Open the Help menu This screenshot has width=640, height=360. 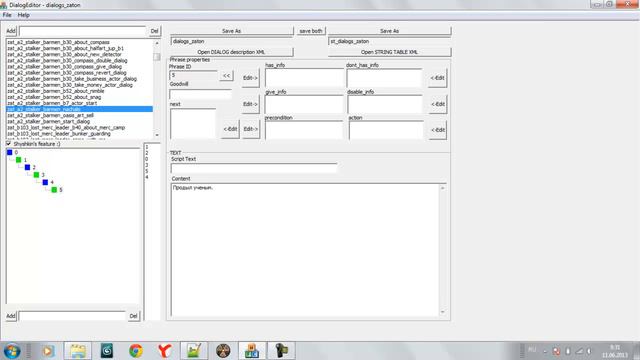point(24,15)
